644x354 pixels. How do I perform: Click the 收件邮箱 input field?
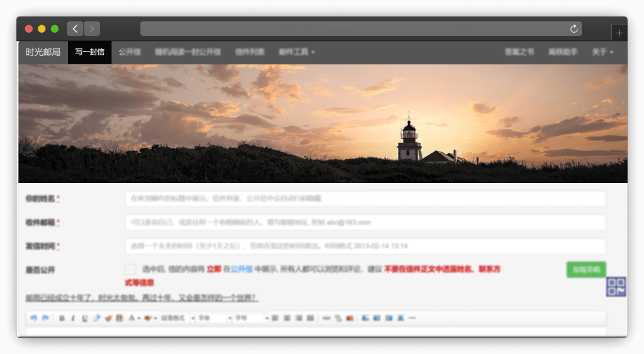pos(365,223)
